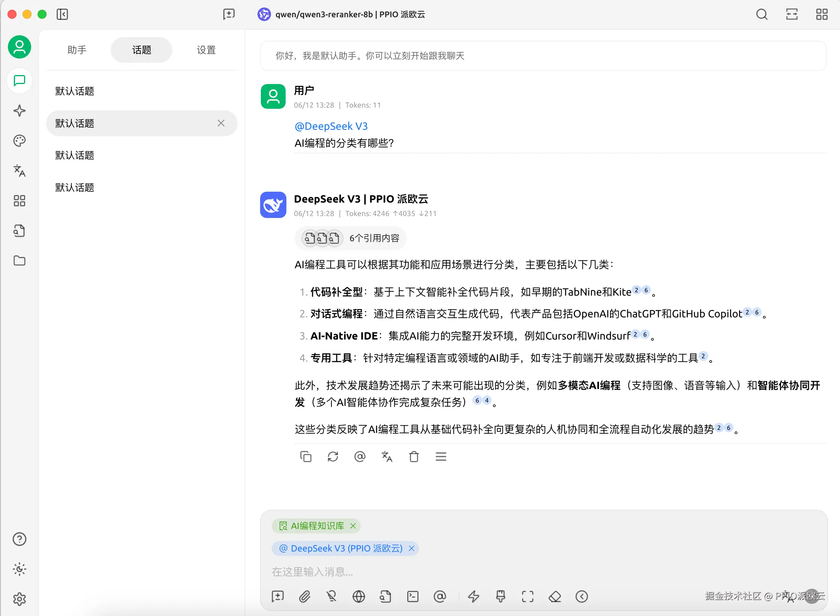Switch to the 设置 tab

click(206, 50)
